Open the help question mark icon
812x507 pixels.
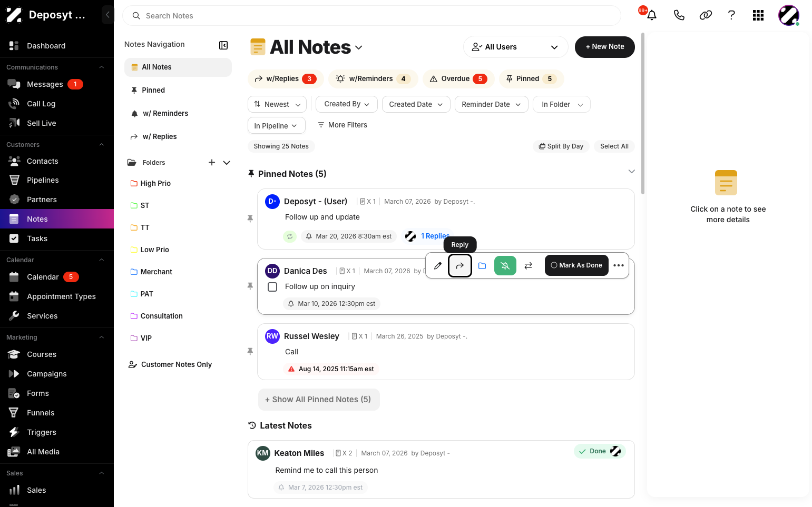coord(731,15)
